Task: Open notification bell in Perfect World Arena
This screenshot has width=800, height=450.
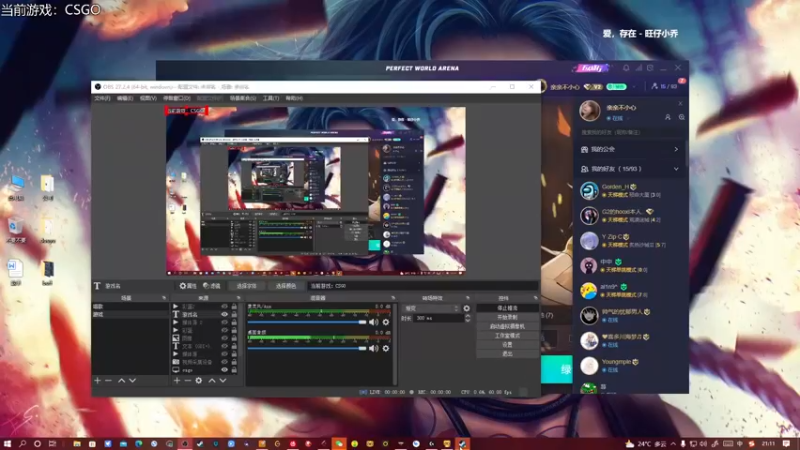Action: pyautogui.click(x=626, y=68)
